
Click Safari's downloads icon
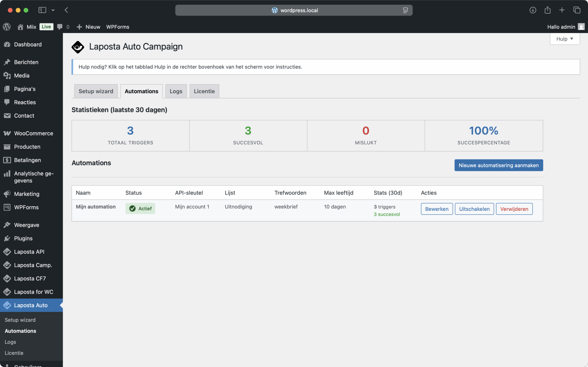pyautogui.click(x=533, y=10)
